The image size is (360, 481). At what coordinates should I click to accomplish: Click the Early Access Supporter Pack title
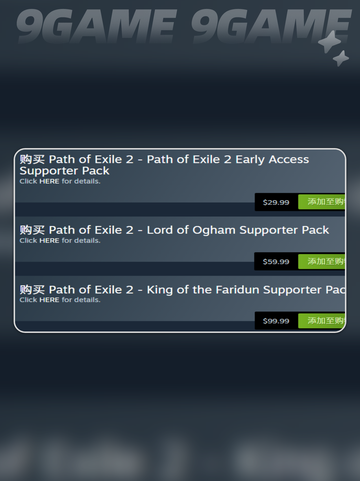tap(164, 165)
